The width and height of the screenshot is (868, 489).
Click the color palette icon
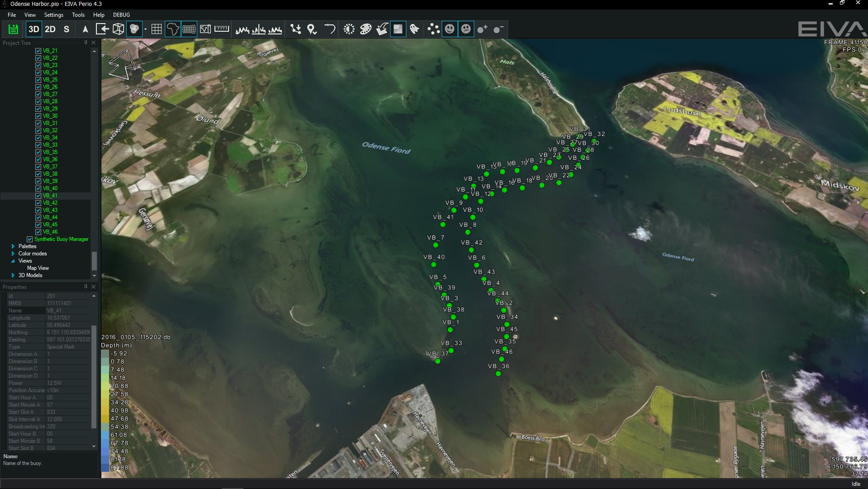click(x=365, y=29)
